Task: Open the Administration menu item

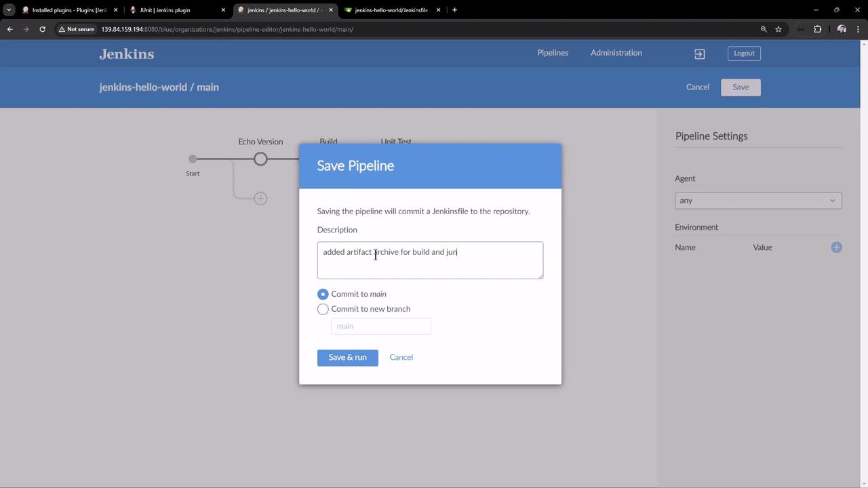Action: pos(616,53)
